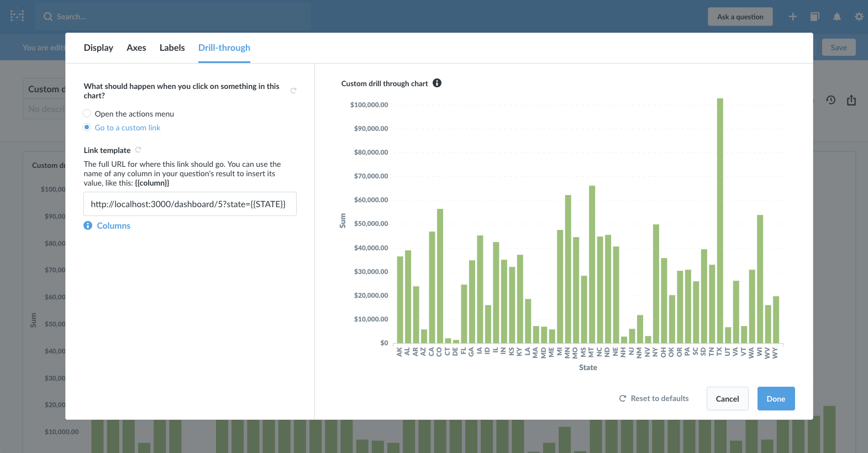This screenshot has height=453, width=868.
Task: Switch to the Drill-through tab
Action: (224, 48)
